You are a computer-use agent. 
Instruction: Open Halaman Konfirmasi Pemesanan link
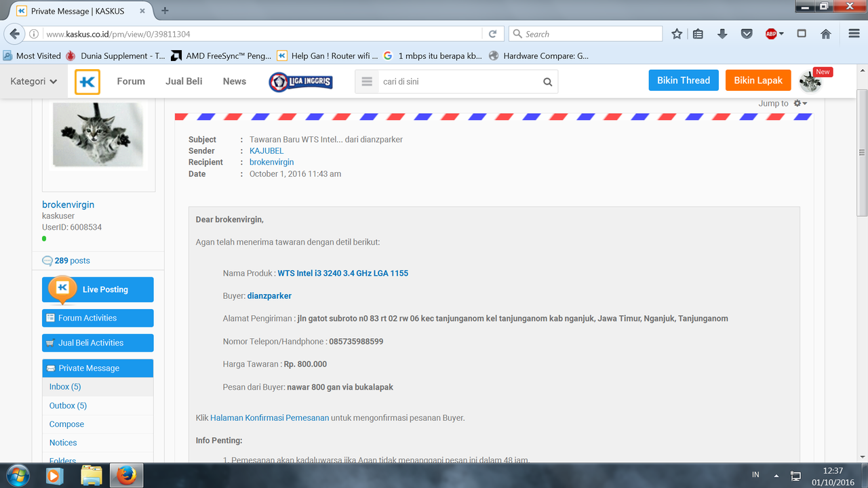coord(269,418)
